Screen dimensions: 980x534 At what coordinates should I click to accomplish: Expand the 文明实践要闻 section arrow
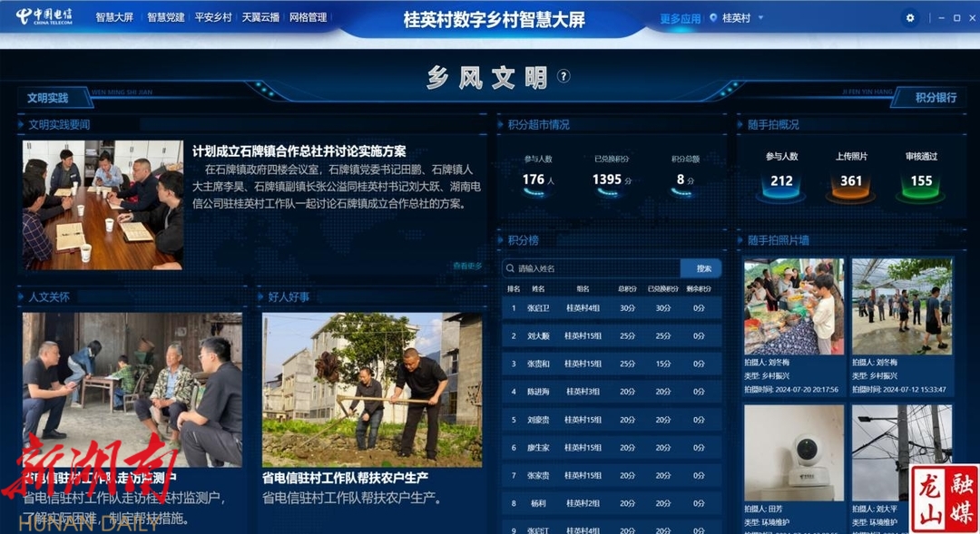click(x=22, y=124)
